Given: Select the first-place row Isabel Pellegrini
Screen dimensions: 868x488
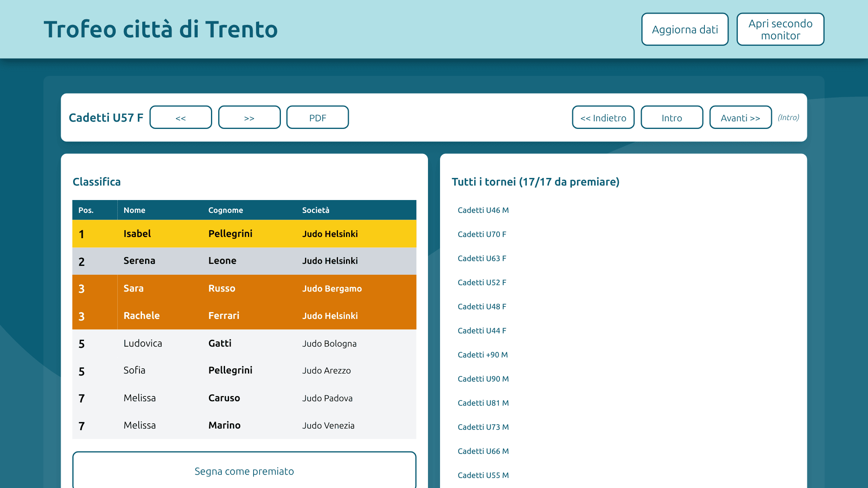Looking at the screenshot, I should [x=244, y=233].
